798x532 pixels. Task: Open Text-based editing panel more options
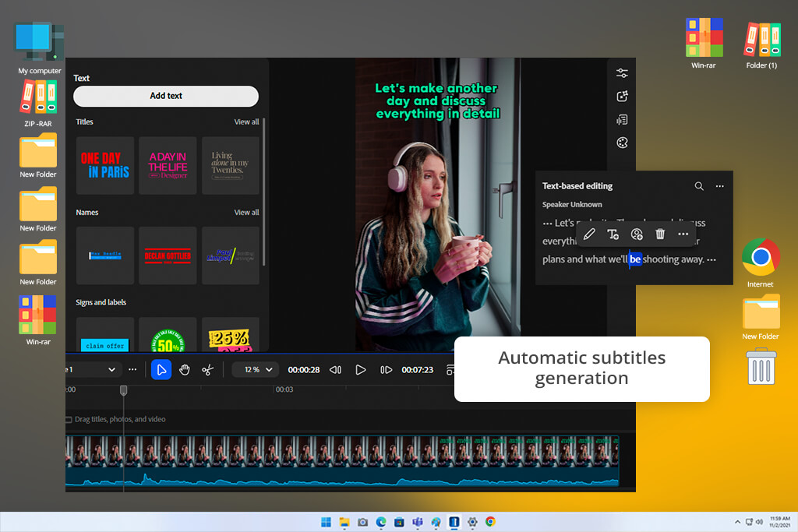point(719,186)
